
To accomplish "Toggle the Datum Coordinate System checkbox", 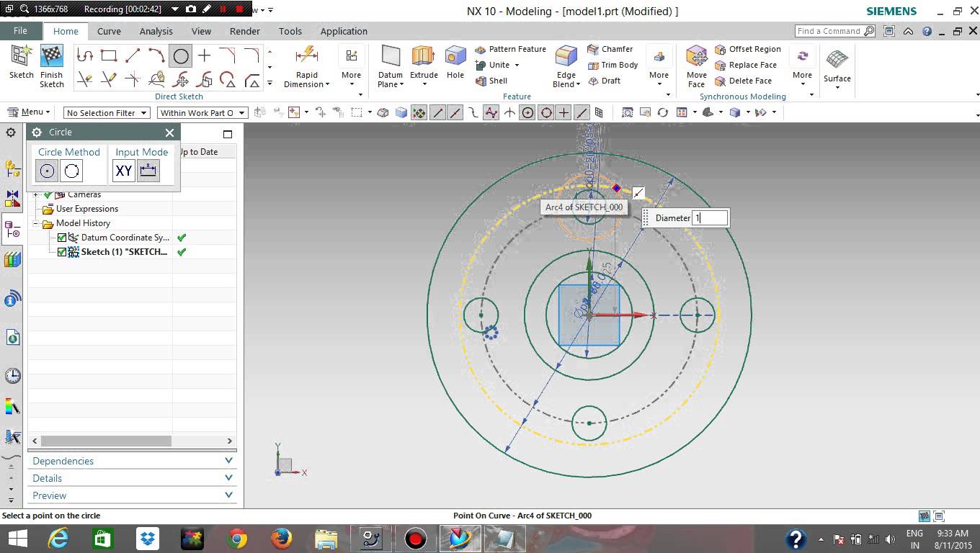I will click(x=61, y=238).
